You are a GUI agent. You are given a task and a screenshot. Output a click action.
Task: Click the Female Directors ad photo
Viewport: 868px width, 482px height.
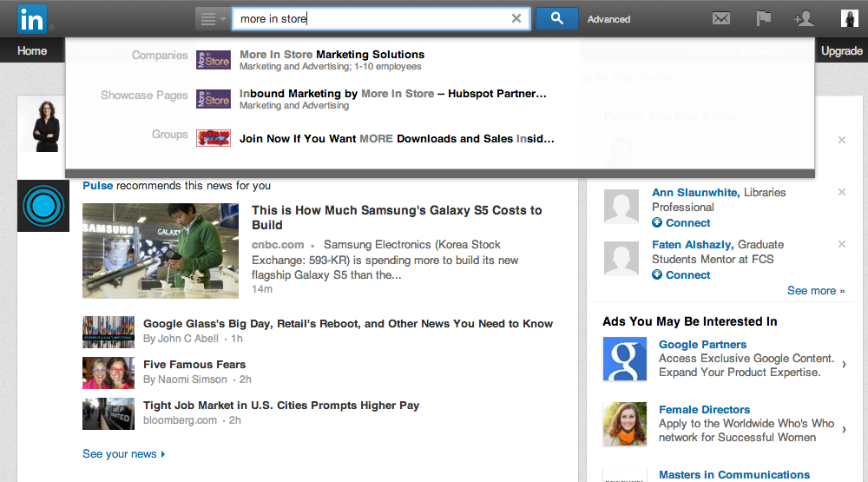coord(624,424)
